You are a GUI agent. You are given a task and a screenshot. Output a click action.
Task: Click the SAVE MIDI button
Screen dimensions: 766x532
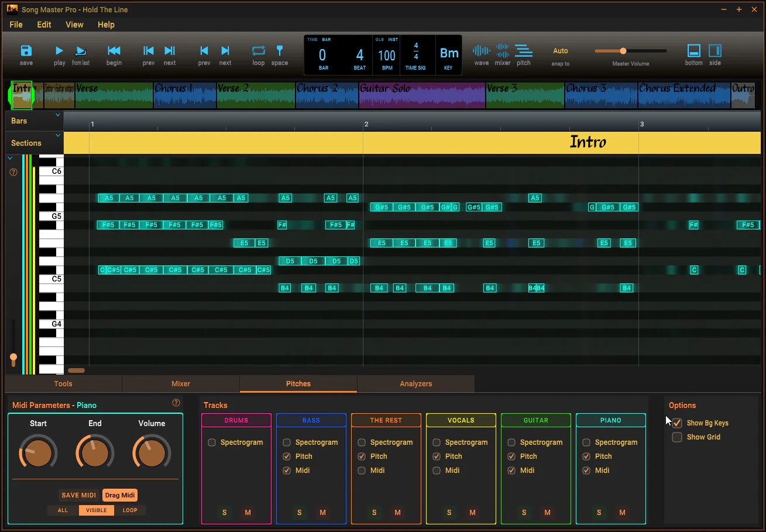pyautogui.click(x=78, y=495)
